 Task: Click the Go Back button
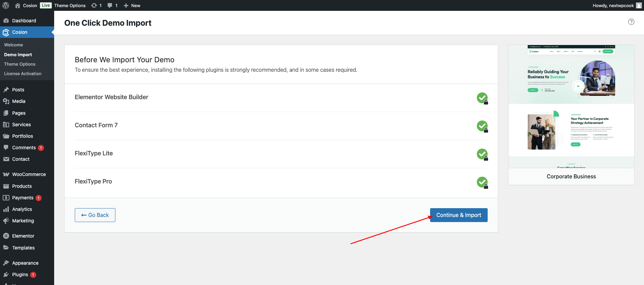pyautogui.click(x=95, y=215)
